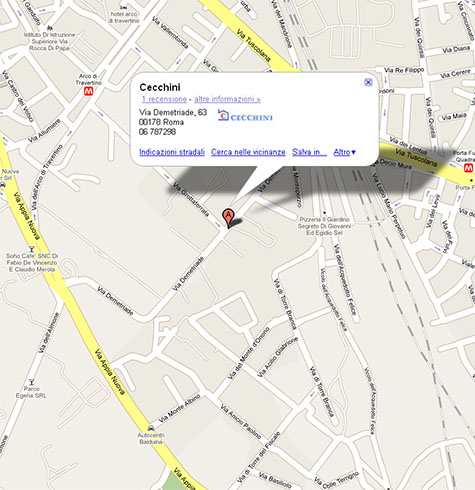
Task: Click the Parco Egeria SRL cocktail icon
Action: (x=31, y=382)
